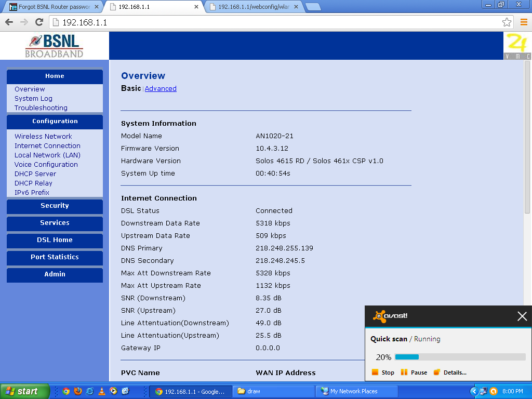This screenshot has height=399, width=532.
Task: Launch VLC from the quick launch bar
Action: tap(102, 391)
